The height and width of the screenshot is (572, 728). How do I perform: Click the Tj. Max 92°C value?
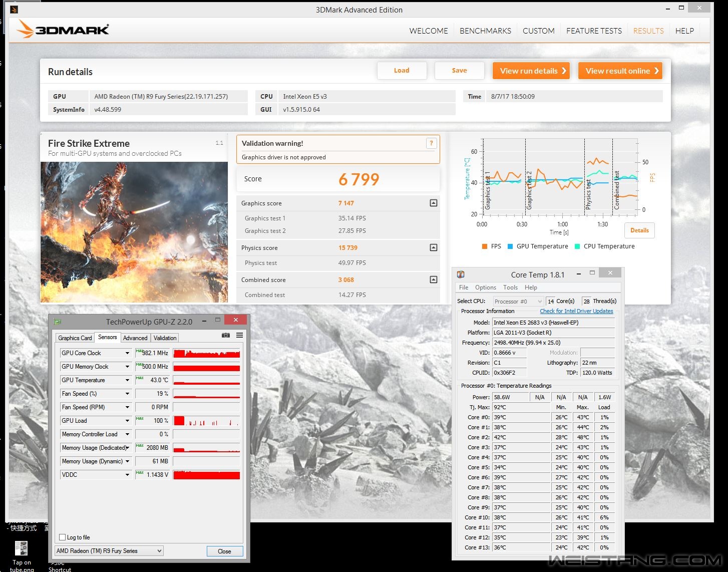521,407
